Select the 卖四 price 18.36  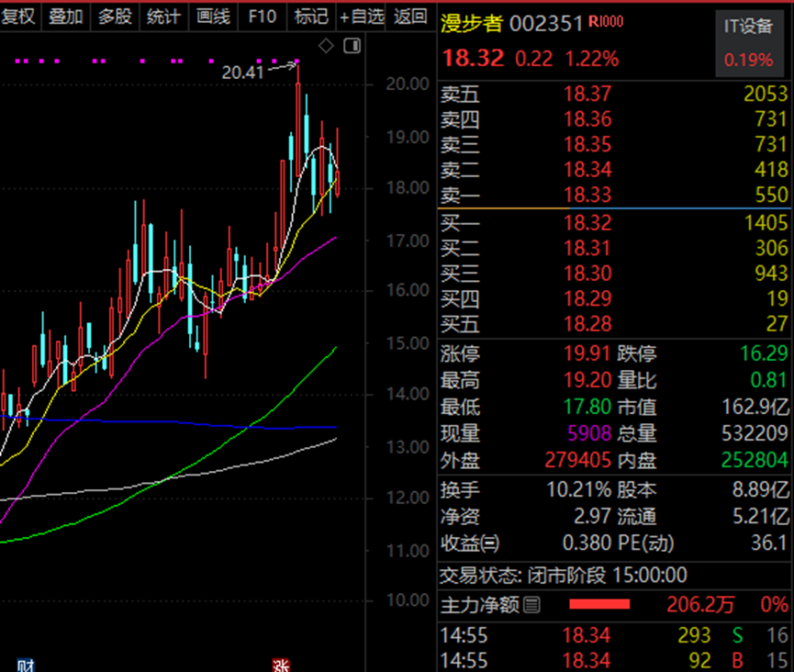point(587,119)
